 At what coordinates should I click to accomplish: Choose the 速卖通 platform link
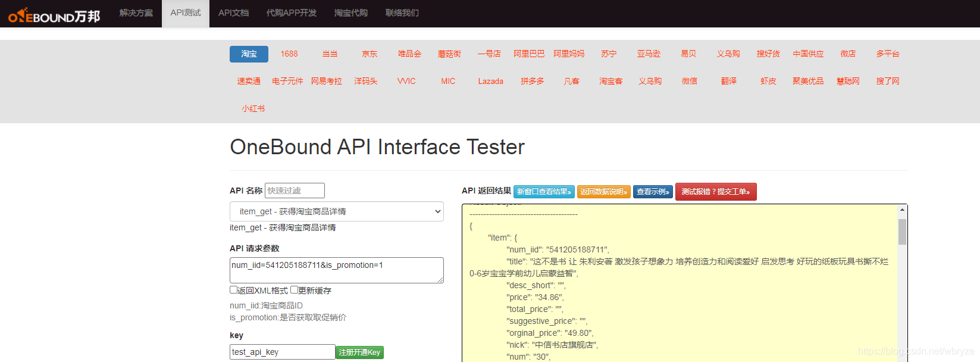coord(249,82)
